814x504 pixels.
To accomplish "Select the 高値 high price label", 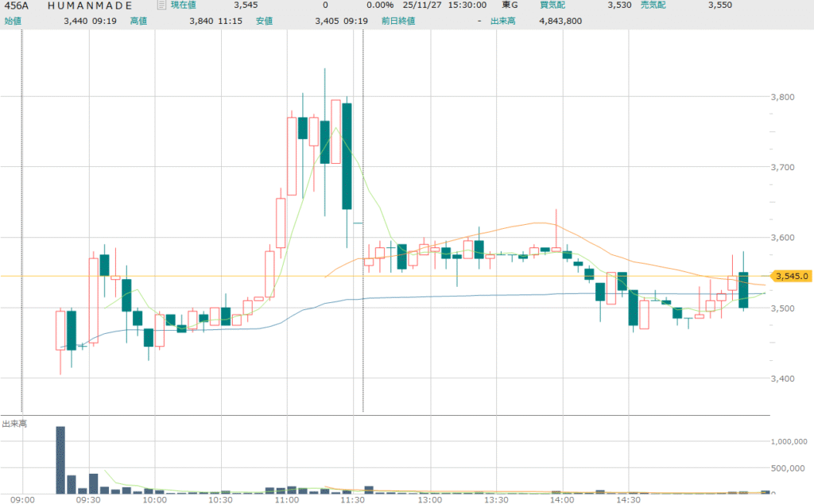I will pyautogui.click(x=139, y=21).
